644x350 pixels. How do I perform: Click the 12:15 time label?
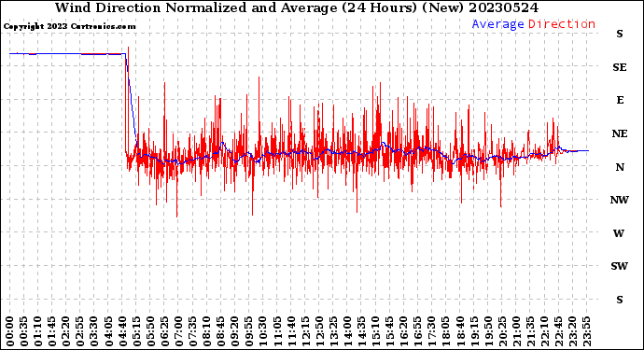305,331
